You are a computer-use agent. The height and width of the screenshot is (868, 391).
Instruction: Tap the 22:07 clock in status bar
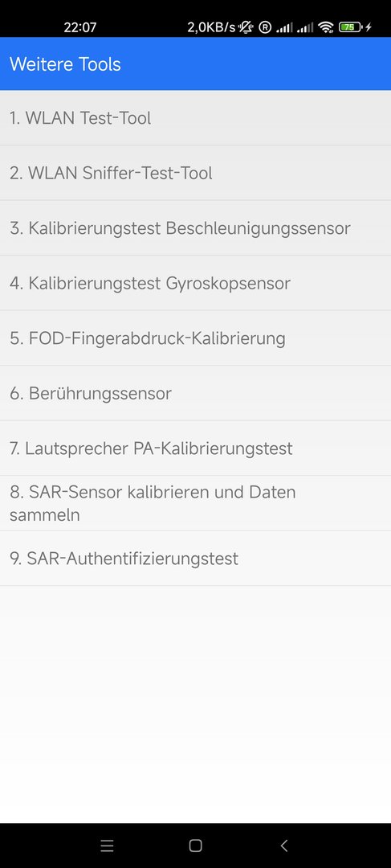point(80,27)
